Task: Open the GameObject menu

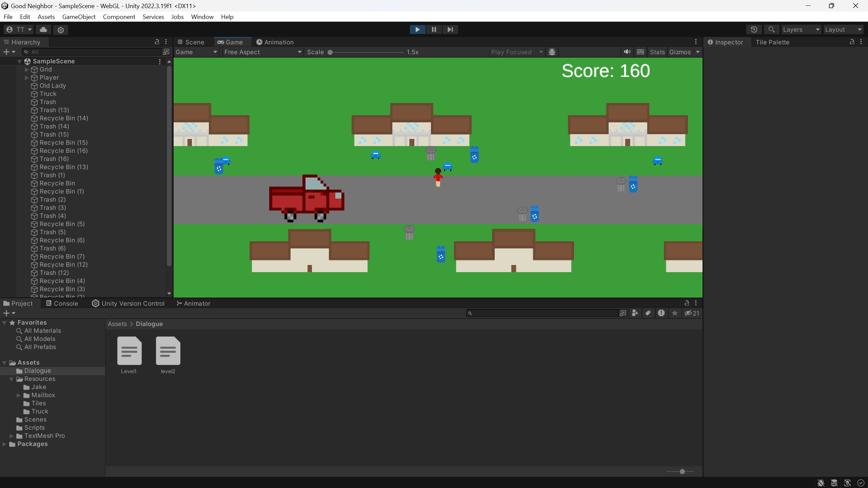Action: coord(79,17)
